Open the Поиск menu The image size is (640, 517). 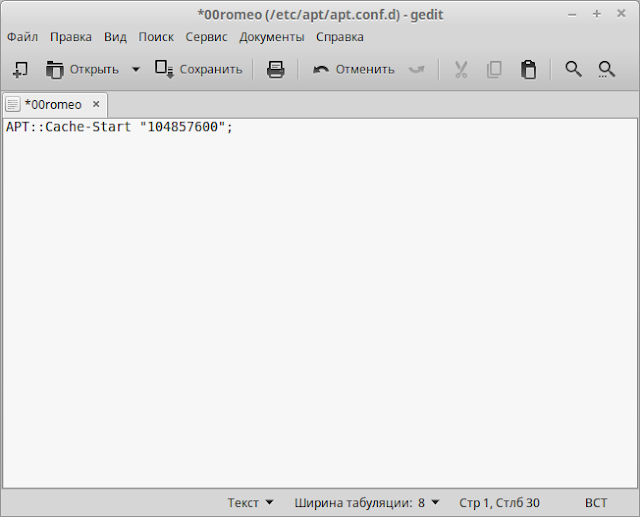click(x=156, y=37)
